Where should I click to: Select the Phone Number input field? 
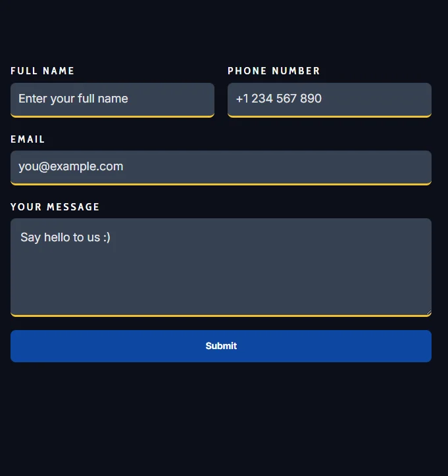pyautogui.click(x=330, y=100)
